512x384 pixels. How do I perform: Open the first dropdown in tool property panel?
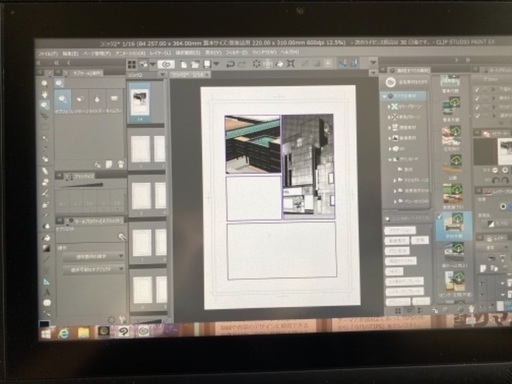point(93,256)
